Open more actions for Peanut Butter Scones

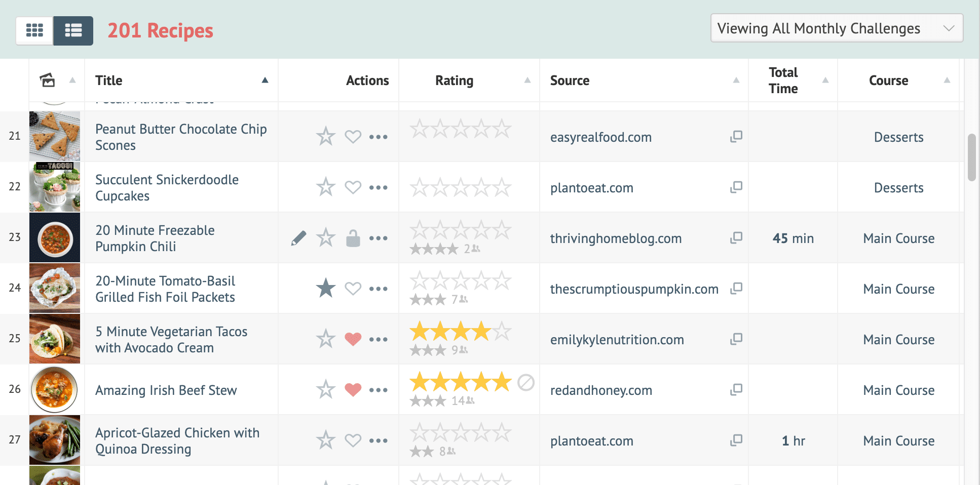[x=378, y=137]
